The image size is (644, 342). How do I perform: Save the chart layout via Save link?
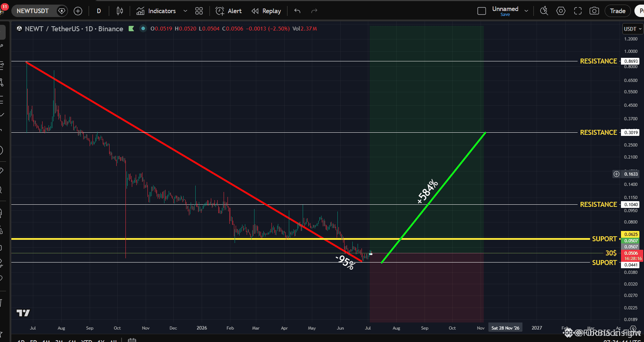coord(505,15)
